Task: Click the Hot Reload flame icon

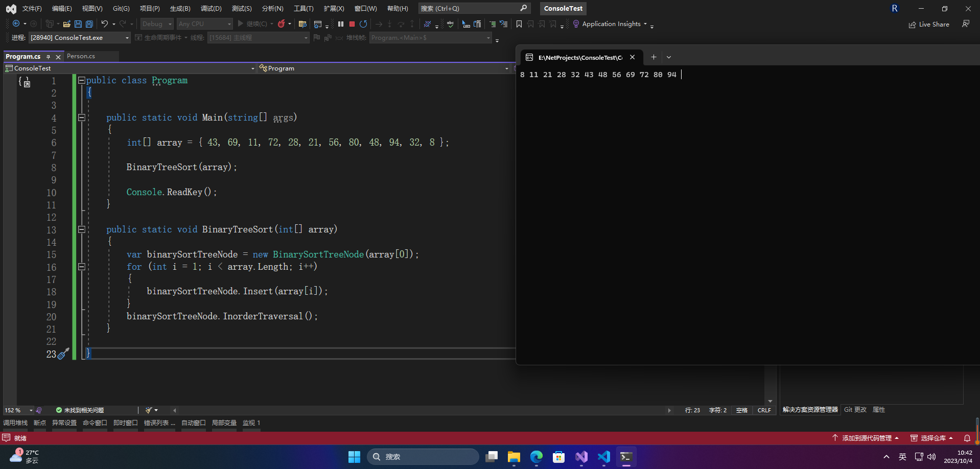Action: 281,24
